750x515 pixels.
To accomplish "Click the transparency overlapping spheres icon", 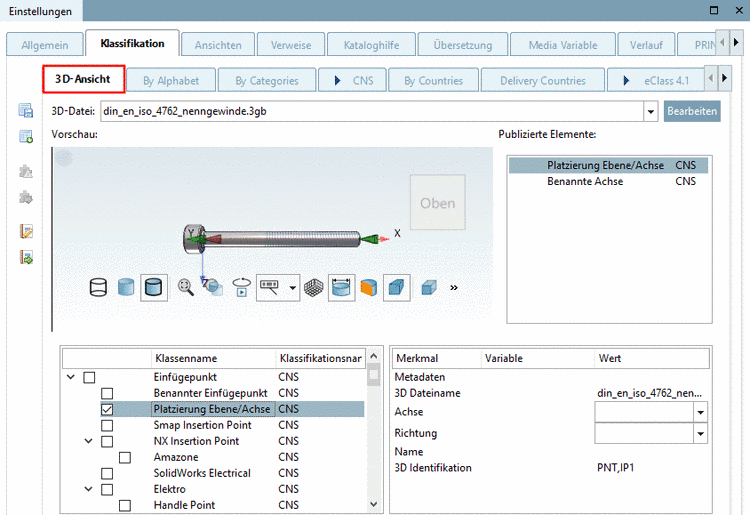I will 213,287.
